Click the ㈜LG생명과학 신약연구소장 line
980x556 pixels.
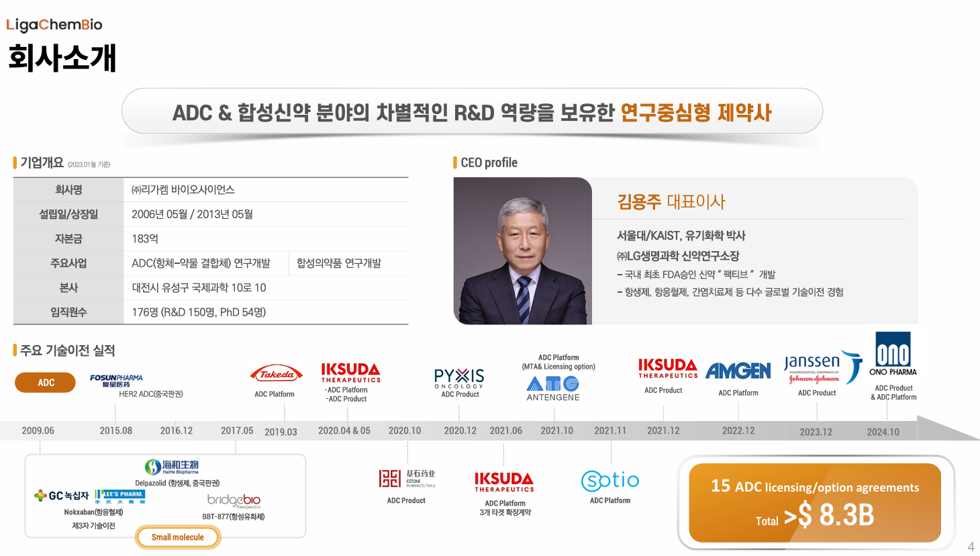678,256
